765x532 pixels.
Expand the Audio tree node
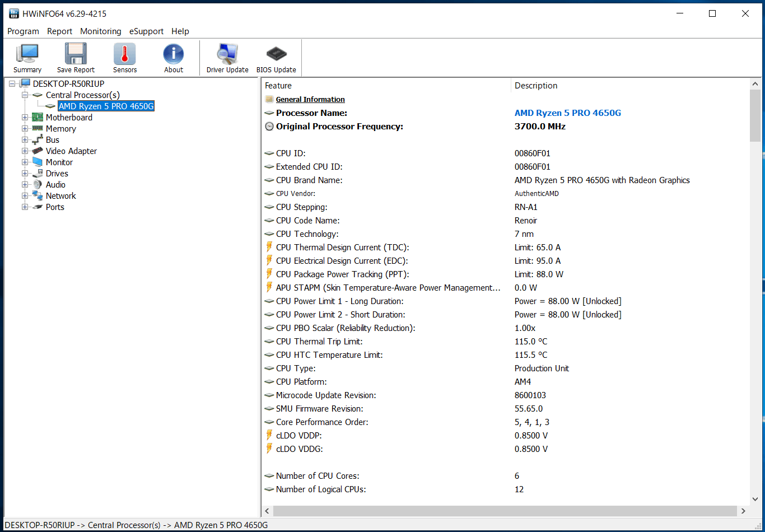[x=25, y=185]
